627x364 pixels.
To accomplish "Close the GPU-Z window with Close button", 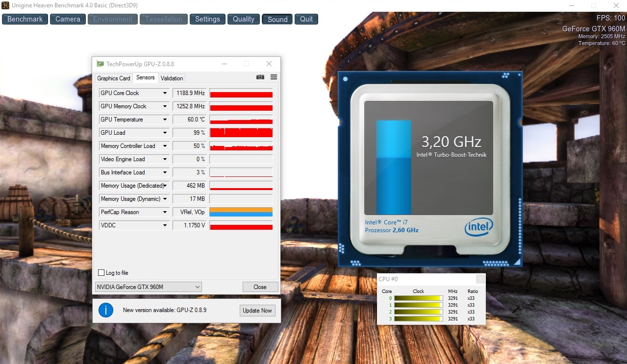I will click(x=260, y=287).
